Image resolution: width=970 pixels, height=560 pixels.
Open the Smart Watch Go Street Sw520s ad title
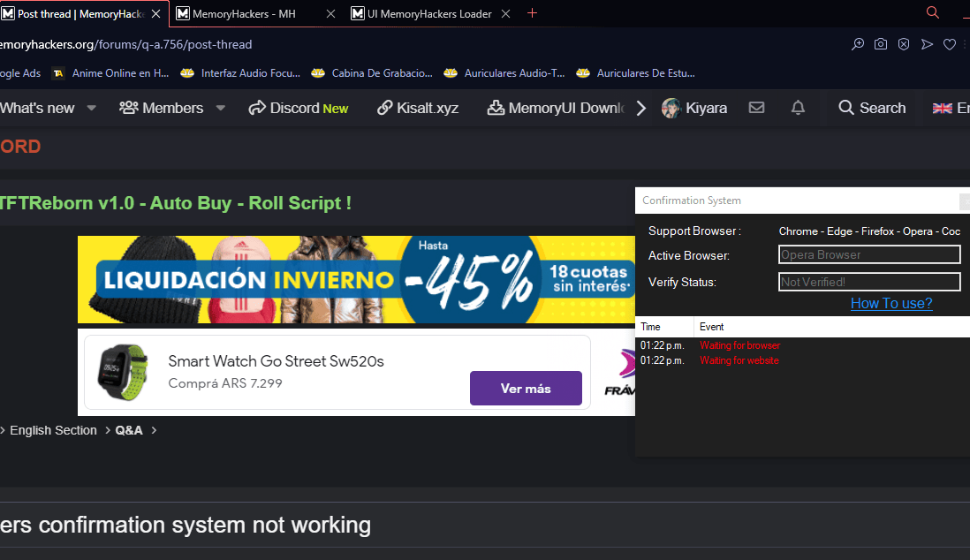pyautogui.click(x=276, y=361)
